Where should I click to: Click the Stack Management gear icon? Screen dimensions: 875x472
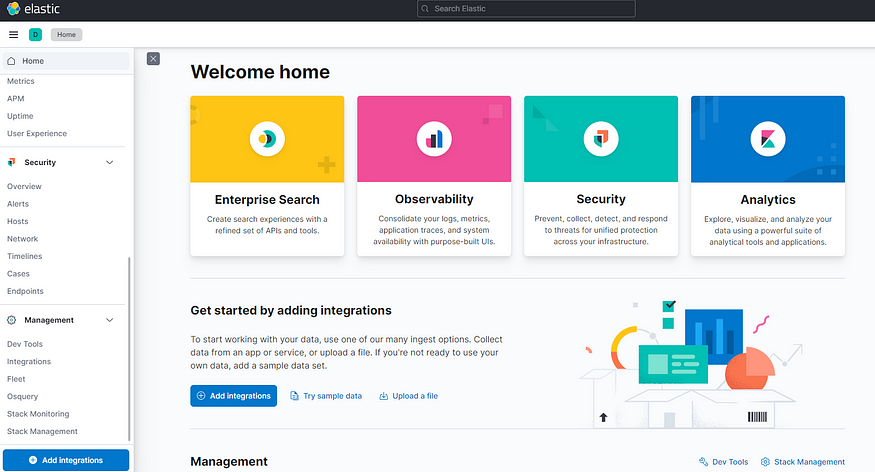click(x=765, y=462)
